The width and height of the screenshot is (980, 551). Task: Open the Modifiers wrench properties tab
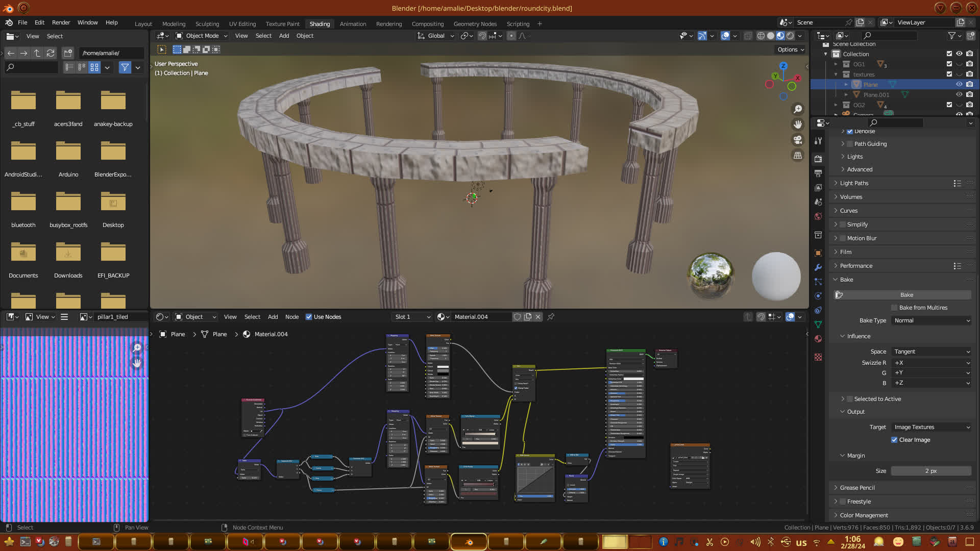(x=818, y=267)
